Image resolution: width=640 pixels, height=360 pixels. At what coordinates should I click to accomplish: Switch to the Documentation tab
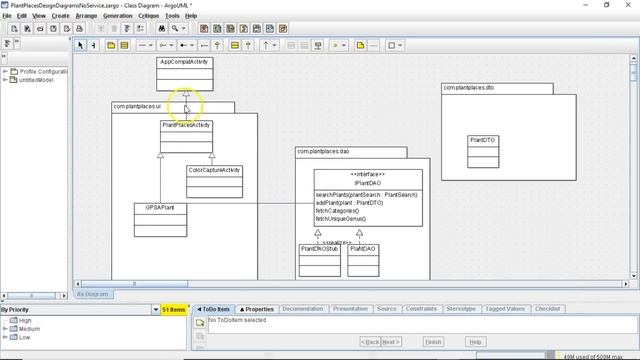[302, 309]
